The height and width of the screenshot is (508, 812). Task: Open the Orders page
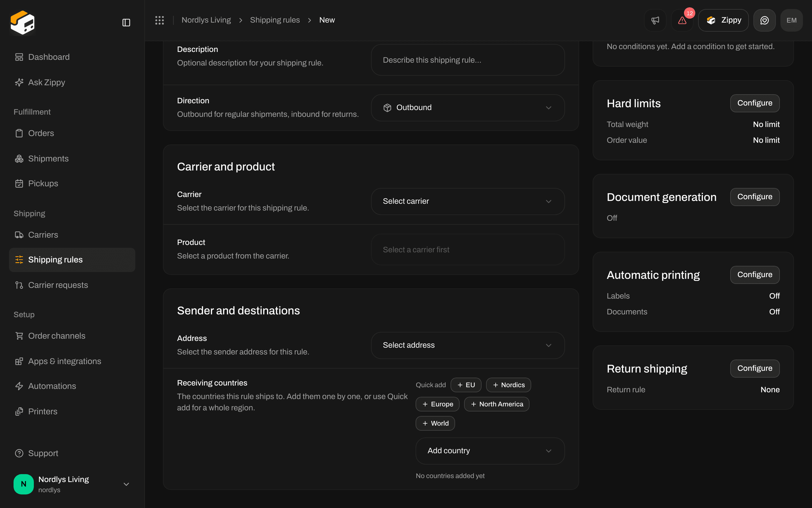pos(72,133)
